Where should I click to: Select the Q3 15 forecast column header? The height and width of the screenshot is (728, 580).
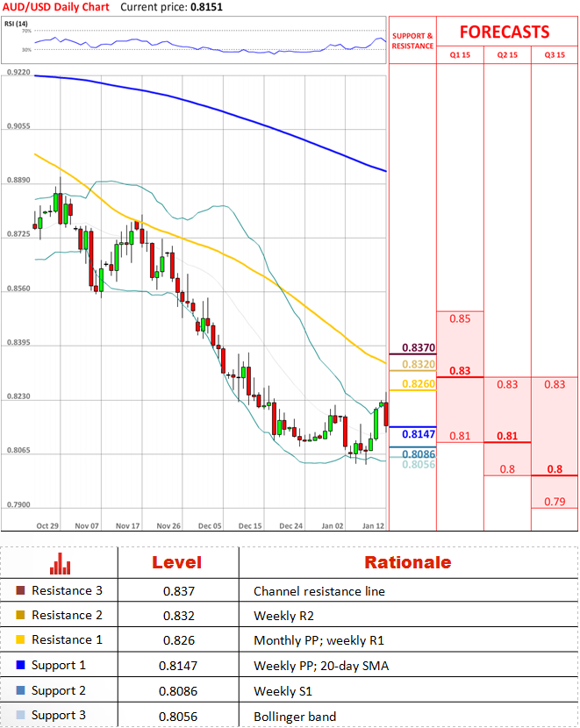point(555,54)
